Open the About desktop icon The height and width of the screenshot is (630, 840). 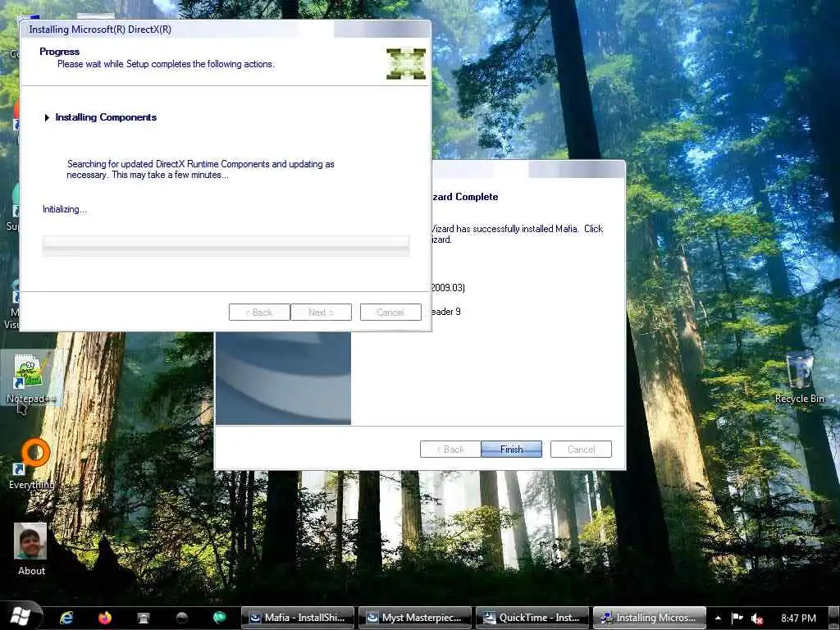click(31, 550)
